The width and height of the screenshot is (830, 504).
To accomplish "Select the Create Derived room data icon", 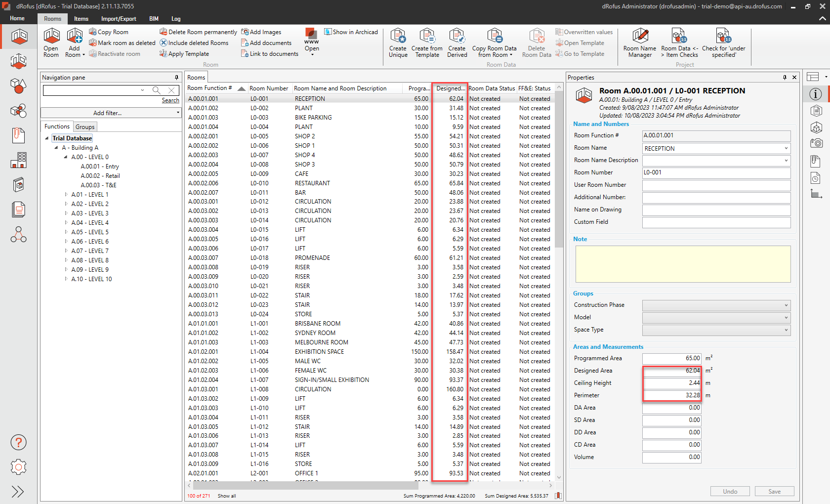I will point(456,43).
